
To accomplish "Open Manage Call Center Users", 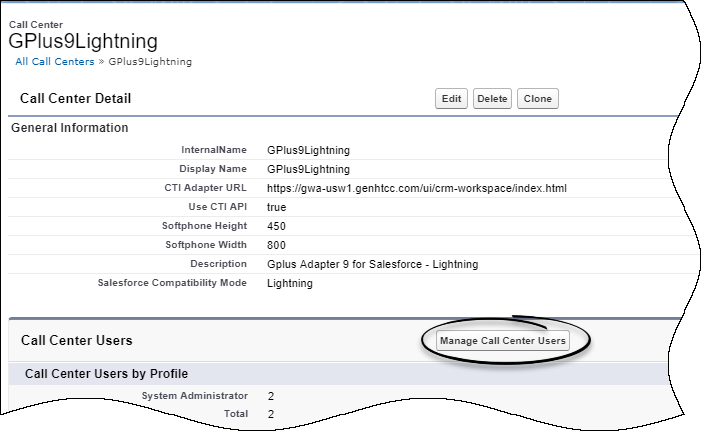I will tap(502, 341).
